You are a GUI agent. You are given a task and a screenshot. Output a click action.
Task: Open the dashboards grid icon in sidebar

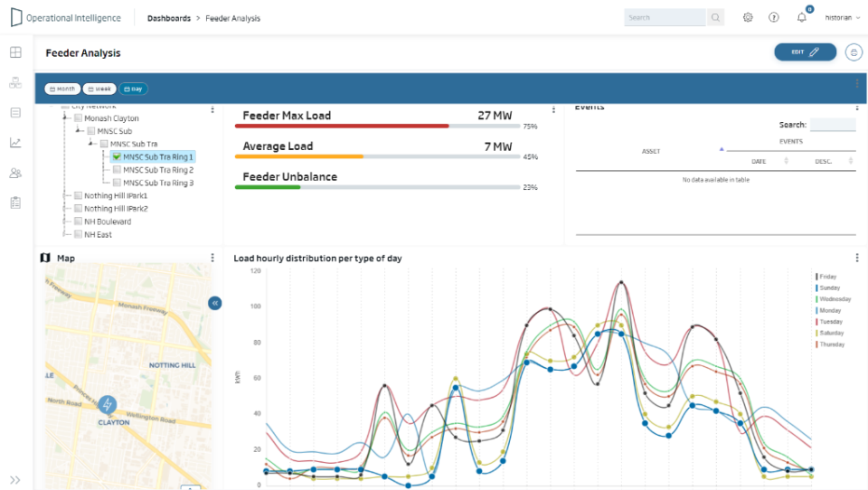pyautogui.click(x=15, y=52)
